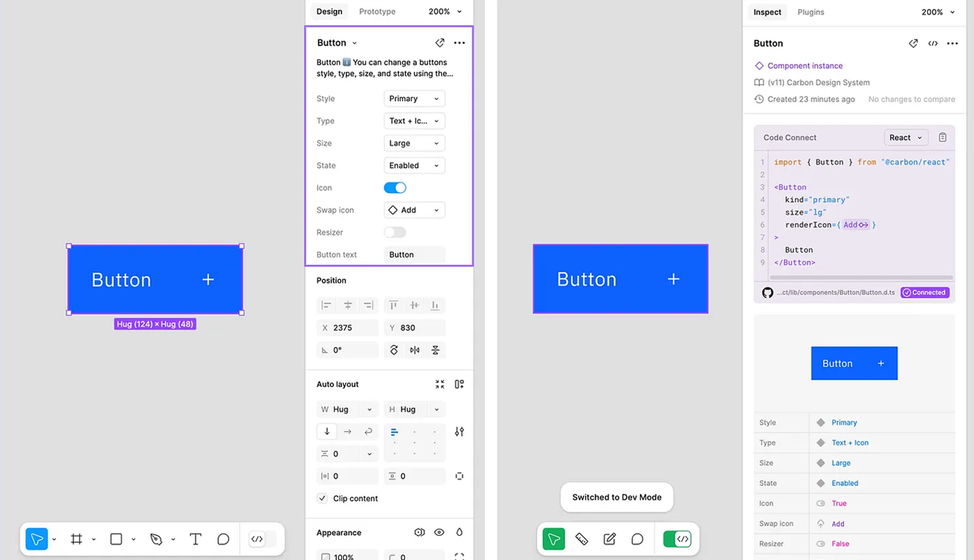Image resolution: width=974 pixels, height=560 pixels.
Task: Select the Comment tool in the design toolbar
Action: pyautogui.click(x=223, y=539)
